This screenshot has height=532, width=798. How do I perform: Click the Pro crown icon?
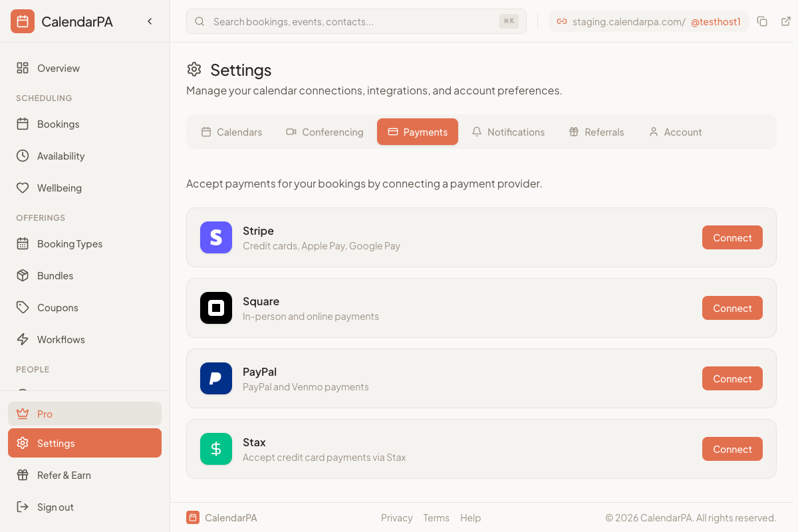(x=23, y=414)
